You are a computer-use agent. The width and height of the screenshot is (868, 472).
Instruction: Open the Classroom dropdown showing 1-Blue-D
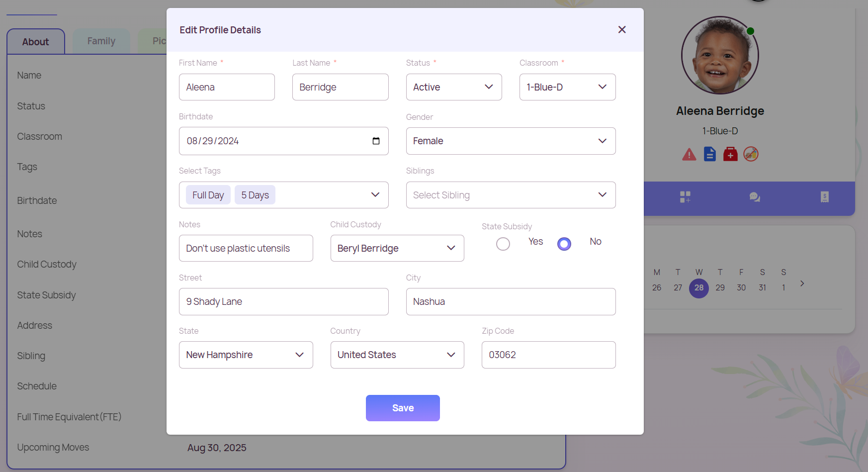[567, 87]
